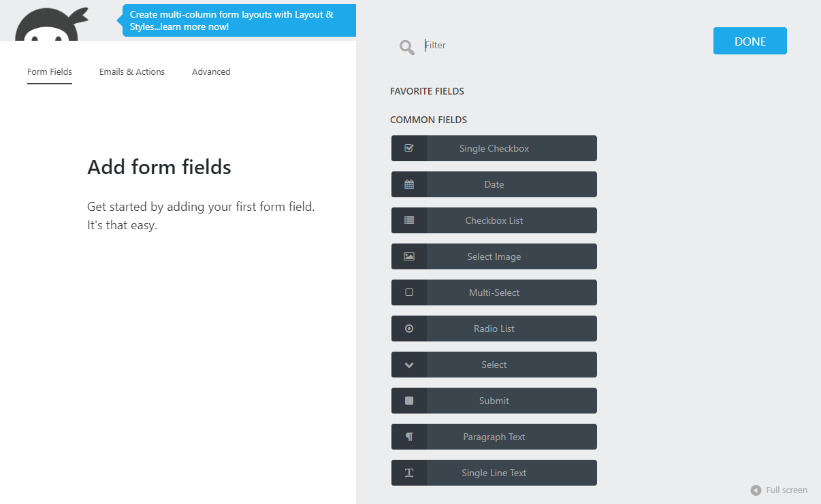Click the search magnifier icon
The width and height of the screenshot is (821, 504).
(406, 47)
